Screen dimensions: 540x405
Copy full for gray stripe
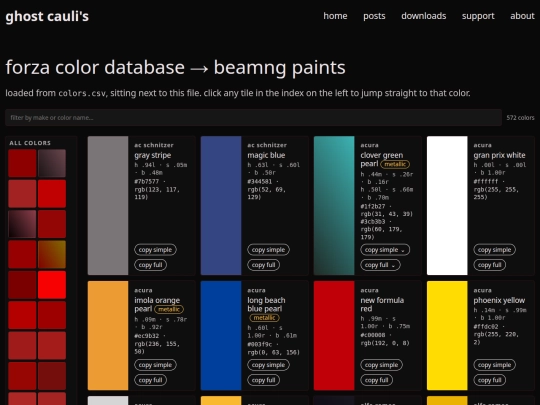coord(150,265)
